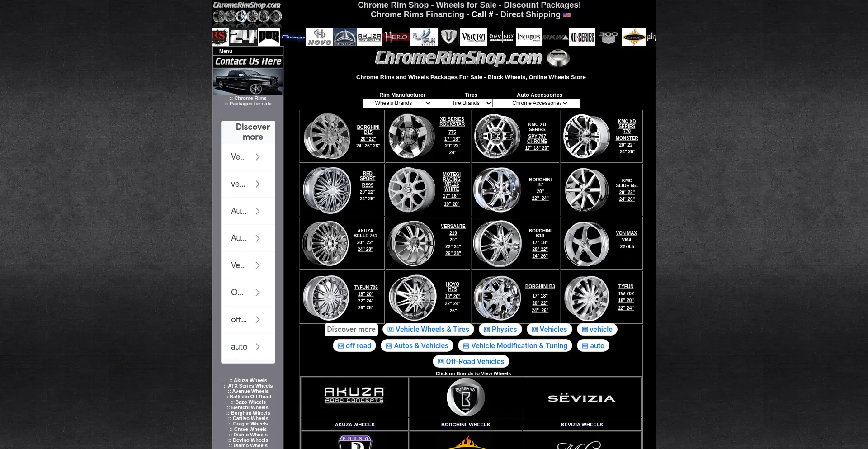
Task: Open the Akuza Road Concepts logo in brands grid
Action: 354,395
